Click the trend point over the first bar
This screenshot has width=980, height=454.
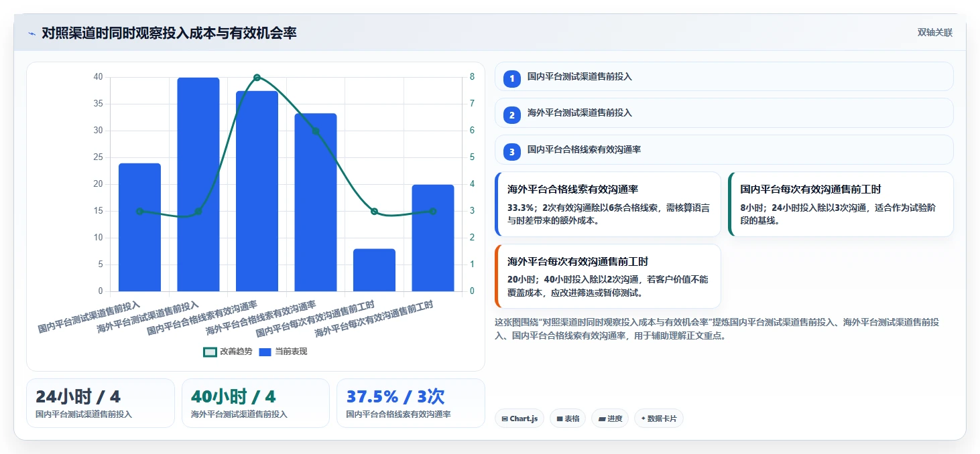139,211
